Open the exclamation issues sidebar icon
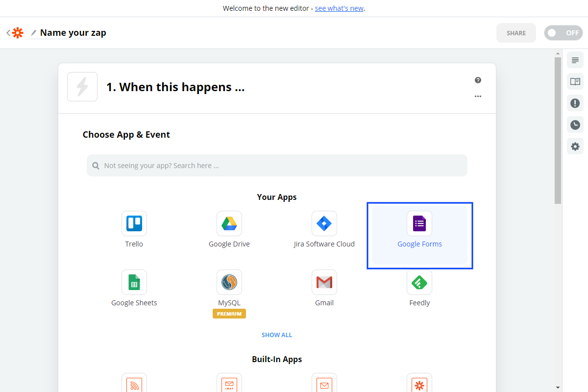The height and width of the screenshot is (392, 588). tap(575, 103)
